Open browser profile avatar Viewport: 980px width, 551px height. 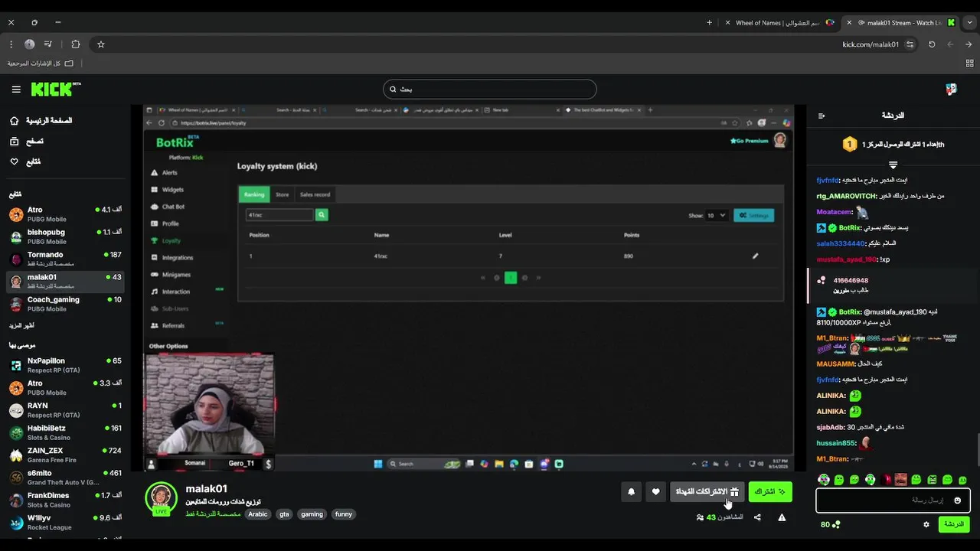click(29, 44)
